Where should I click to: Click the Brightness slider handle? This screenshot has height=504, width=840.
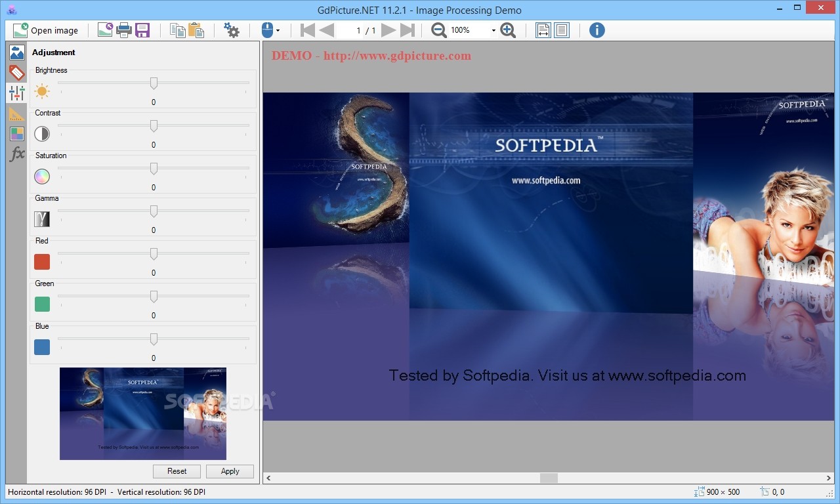pyautogui.click(x=154, y=83)
